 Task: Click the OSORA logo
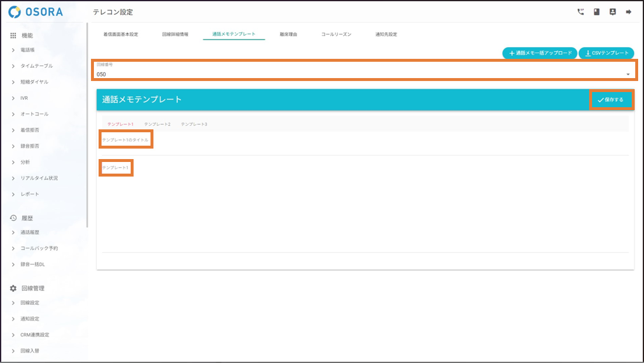click(x=36, y=12)
